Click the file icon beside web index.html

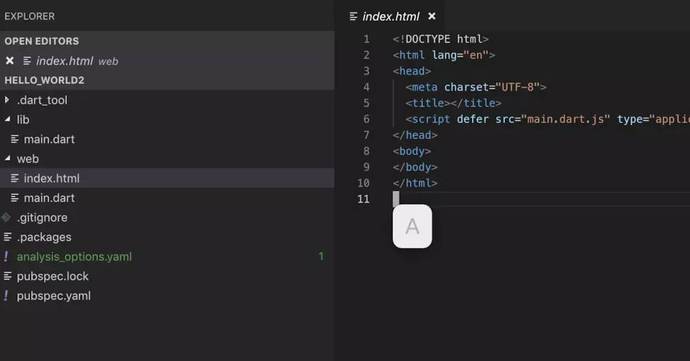coord(15,178)
